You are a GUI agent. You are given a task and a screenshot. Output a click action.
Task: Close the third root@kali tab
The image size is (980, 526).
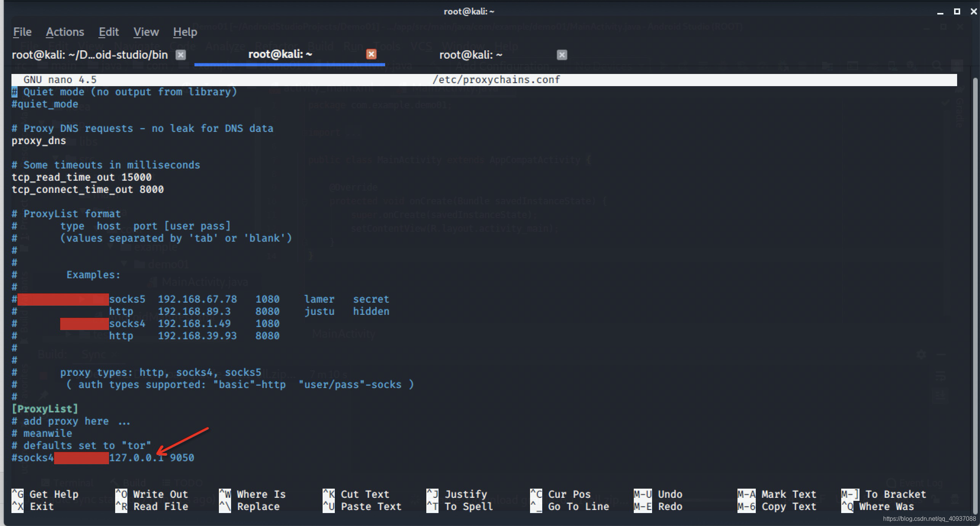pos(562,55)
